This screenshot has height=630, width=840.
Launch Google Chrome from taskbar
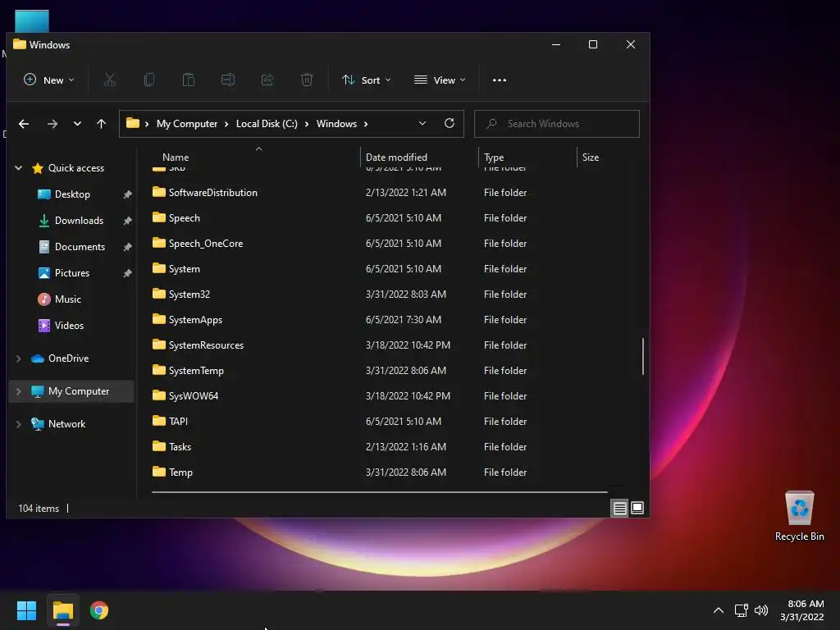coord(99,610)
